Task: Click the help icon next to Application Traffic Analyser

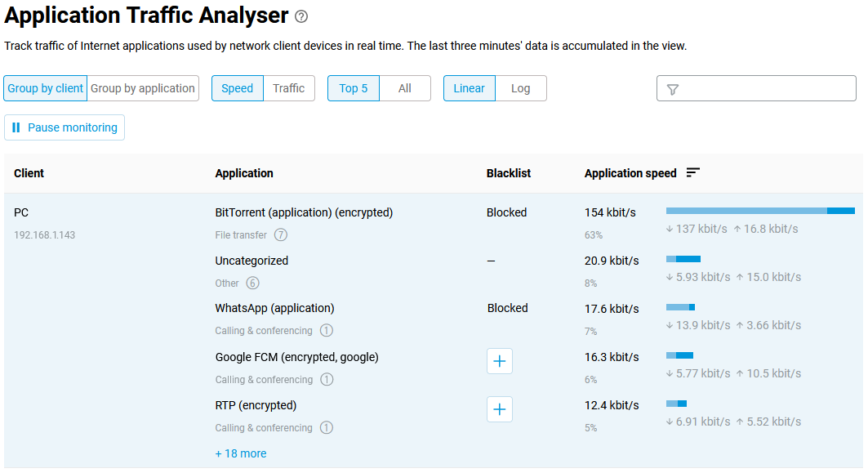Action: pos(301,16)
